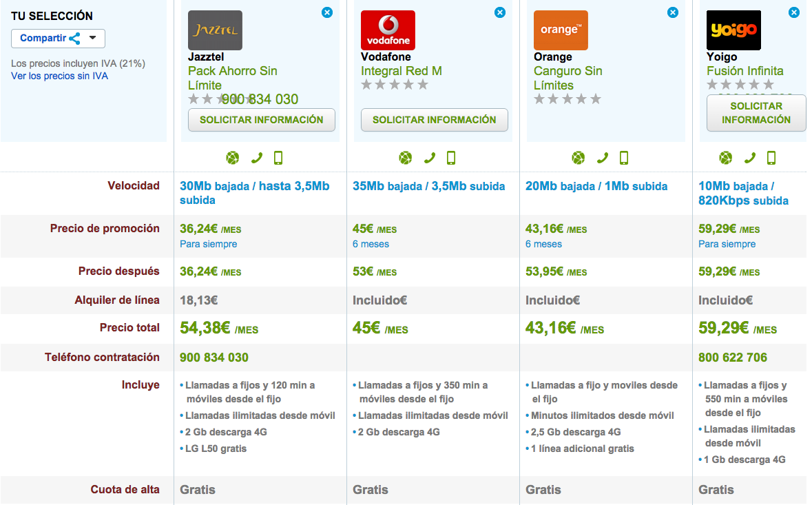Click the internet globe icon under Yoigo

point(726,158)
